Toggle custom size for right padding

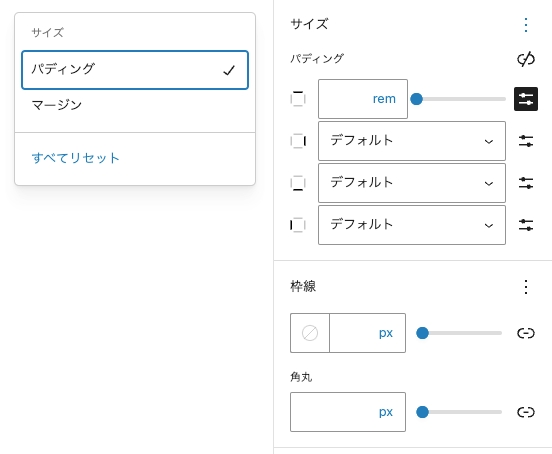526,141
